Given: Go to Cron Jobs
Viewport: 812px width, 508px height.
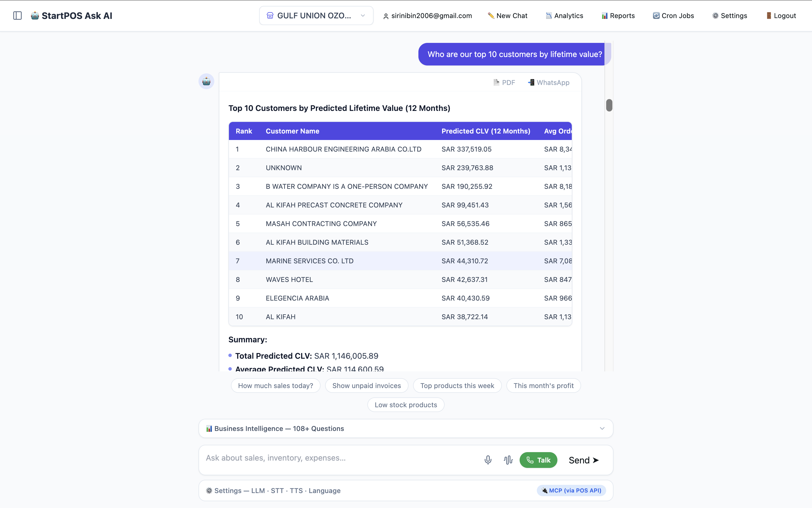Looking at the screenshot, I should click(673, 16).
